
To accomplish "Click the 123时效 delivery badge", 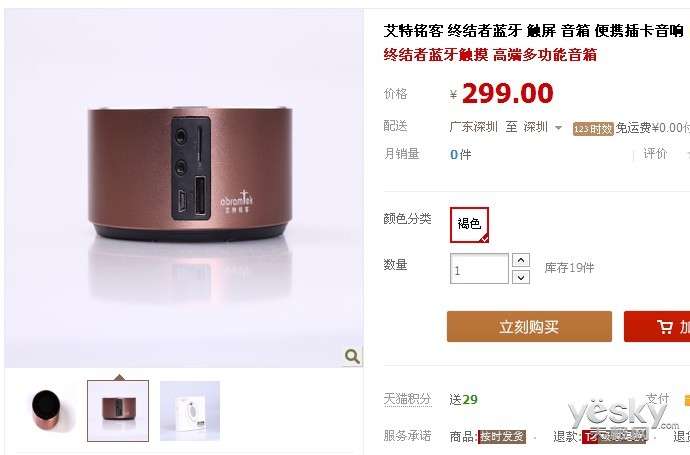I will pos(593,129).
